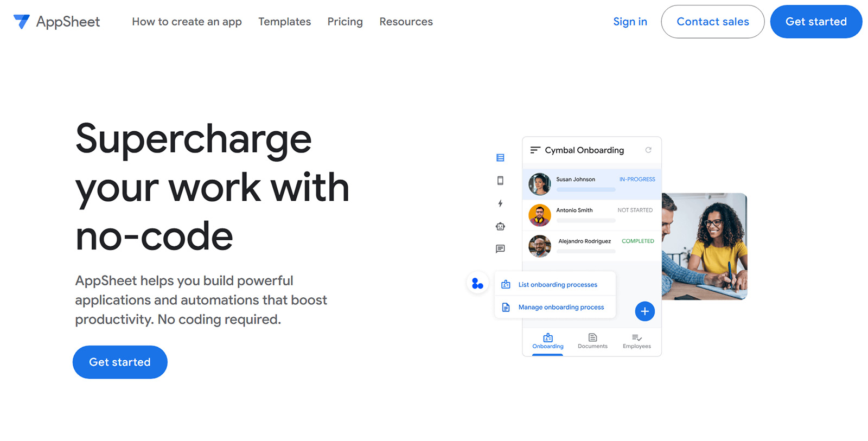The width and height of the screenshot is (868, 441).
Task: Click the AppSheet logo icon
Action: click(x=22, y=22)
